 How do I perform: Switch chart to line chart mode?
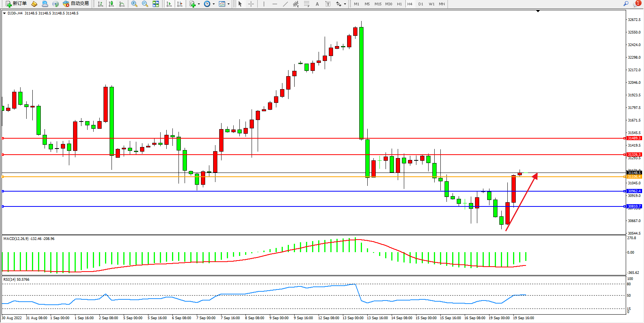[122, 4]
